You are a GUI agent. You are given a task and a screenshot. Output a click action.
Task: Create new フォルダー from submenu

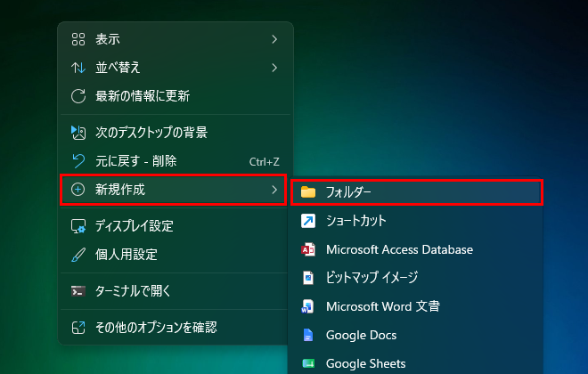click(x=417, y=192)
